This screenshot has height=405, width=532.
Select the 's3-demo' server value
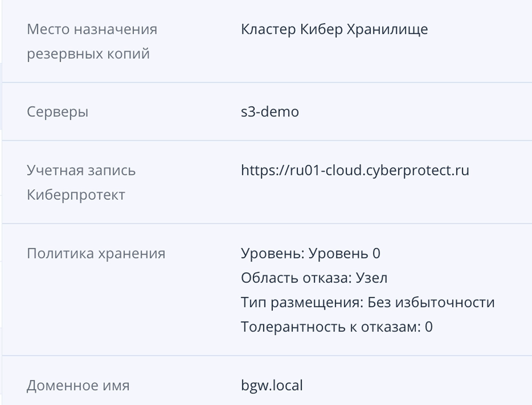[x=270, y=112]
